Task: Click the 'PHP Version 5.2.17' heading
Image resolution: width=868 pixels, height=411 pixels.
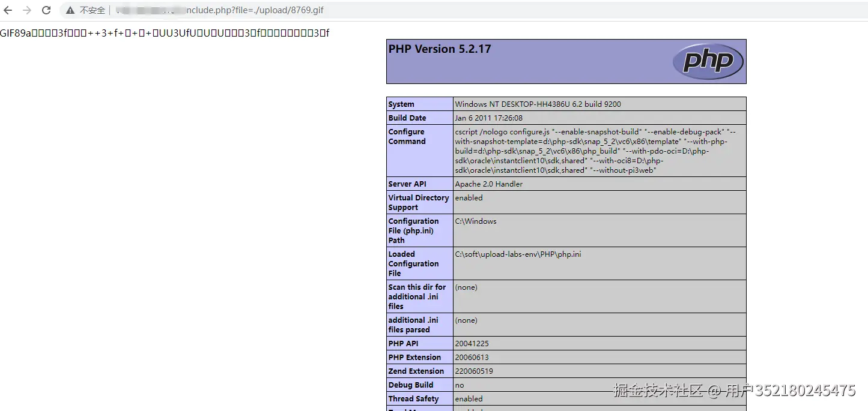Action: coord(440,49)
